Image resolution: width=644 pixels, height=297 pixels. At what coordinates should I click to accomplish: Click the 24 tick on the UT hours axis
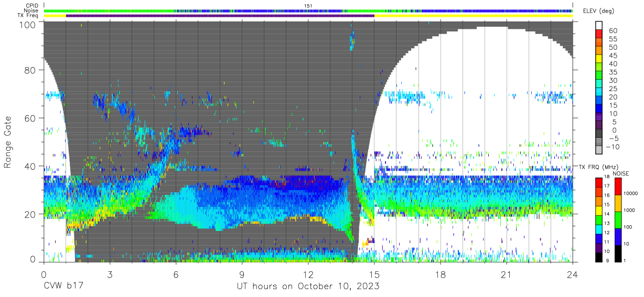click(573, 274)
